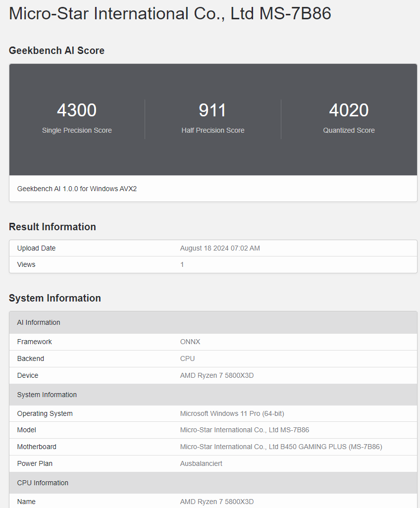Click the CPU backend value
This screenshot has height=508, width=420.
click(187, 358)
